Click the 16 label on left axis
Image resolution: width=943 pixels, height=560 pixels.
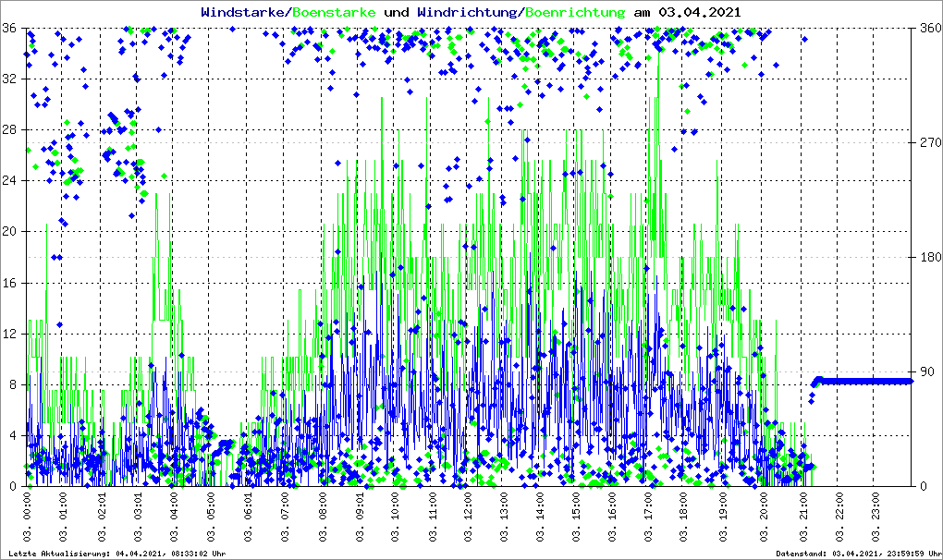pos(10,283)
